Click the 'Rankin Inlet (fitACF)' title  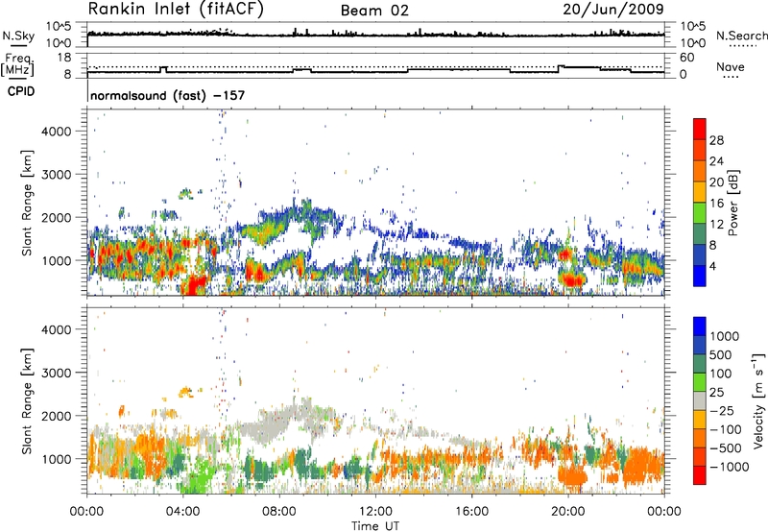click(x=176, y=10)
